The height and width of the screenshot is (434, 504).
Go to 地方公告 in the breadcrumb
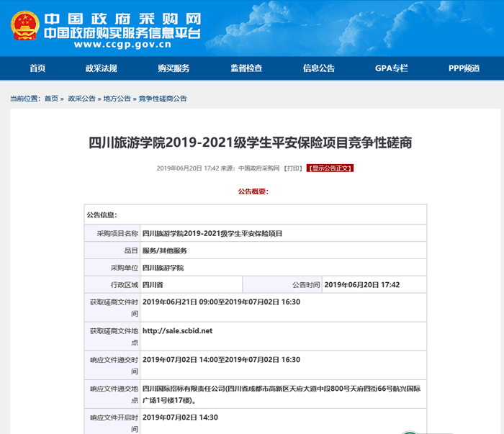(117, 99)
